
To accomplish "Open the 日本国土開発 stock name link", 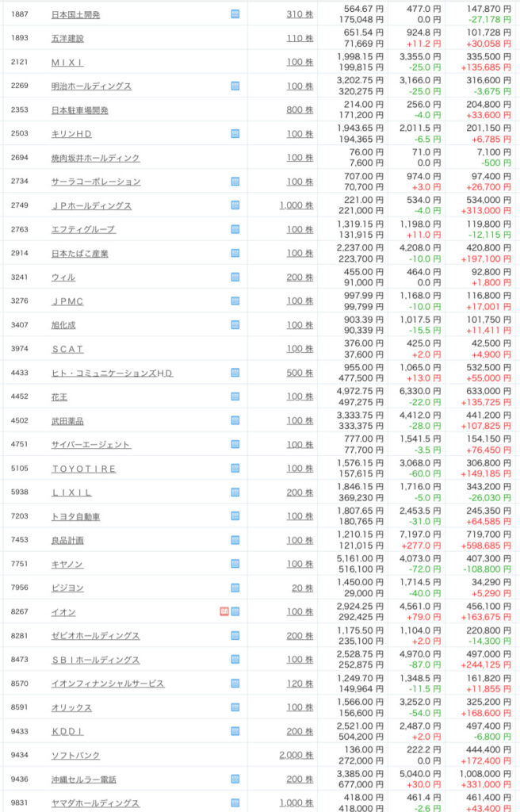I will pyautogui.click(x=75, y=15).
